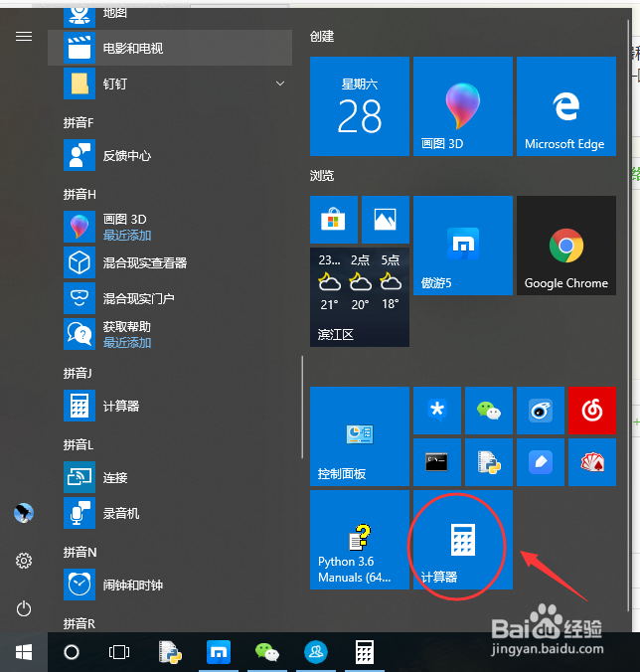The width and height of the screenshot is (640, 672).
Task: Open 连接 app
Action: (170, 477)
